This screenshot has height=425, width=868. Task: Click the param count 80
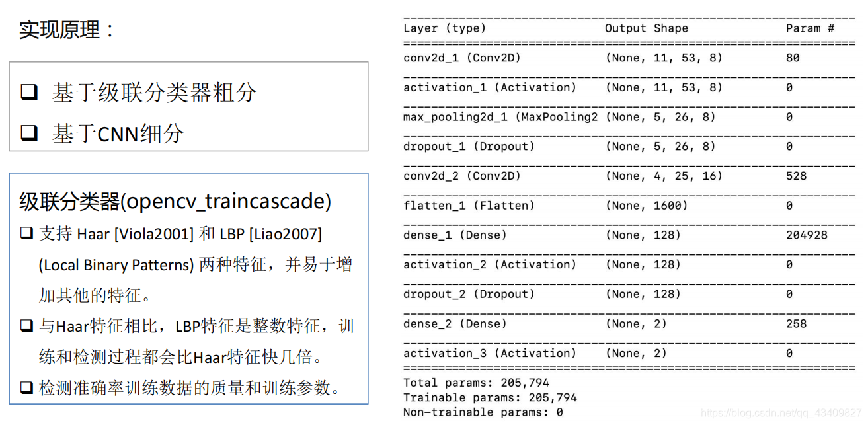click(793, 58)
